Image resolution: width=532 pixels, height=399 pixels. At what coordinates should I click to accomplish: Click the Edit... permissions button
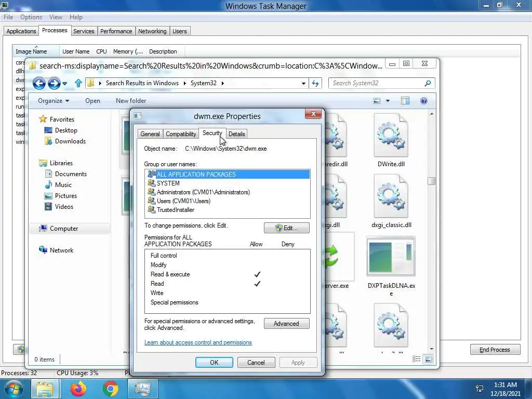click(287, 228)
